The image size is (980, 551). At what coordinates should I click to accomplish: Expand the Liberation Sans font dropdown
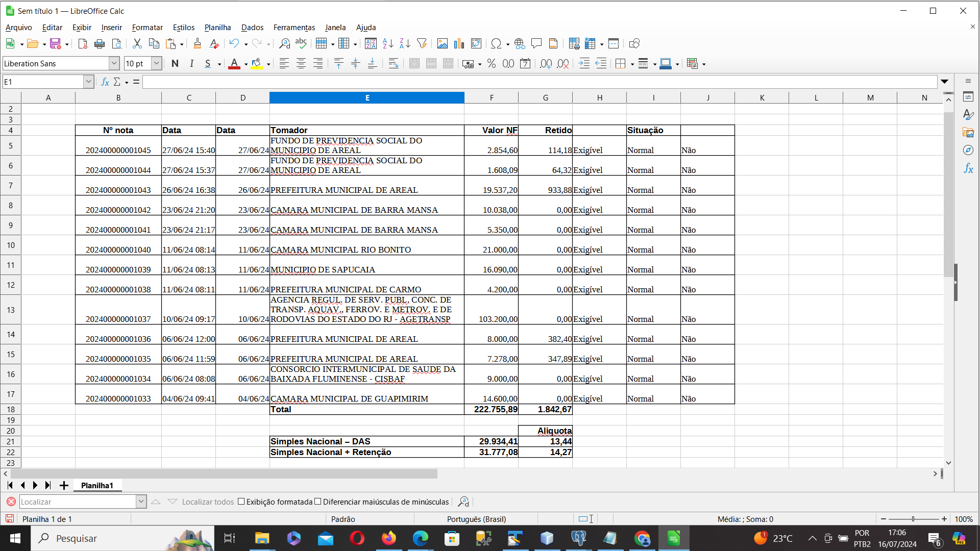pos(114,64)
